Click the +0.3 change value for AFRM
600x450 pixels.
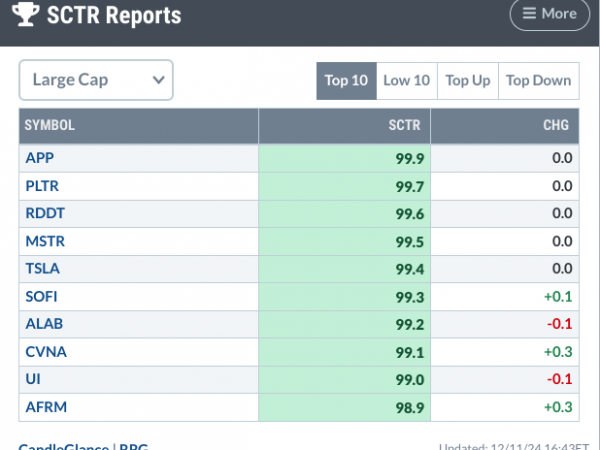pos(558,407)
